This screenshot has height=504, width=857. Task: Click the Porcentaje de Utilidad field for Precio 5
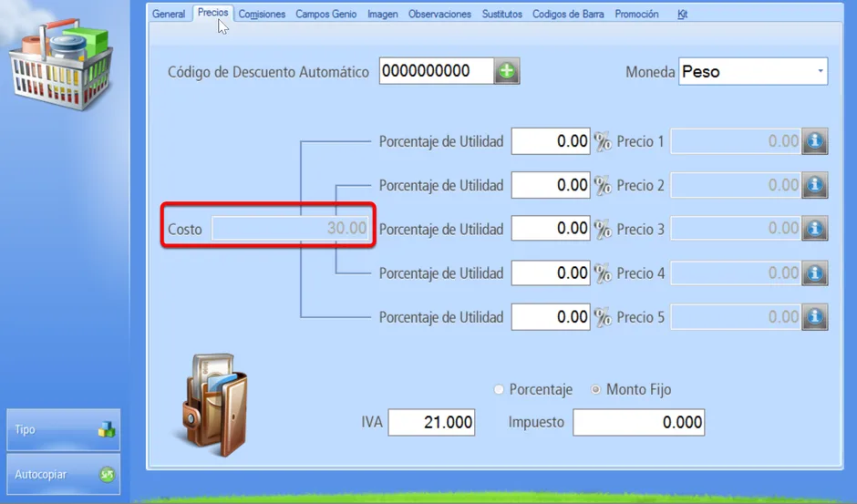coord(551,317)
